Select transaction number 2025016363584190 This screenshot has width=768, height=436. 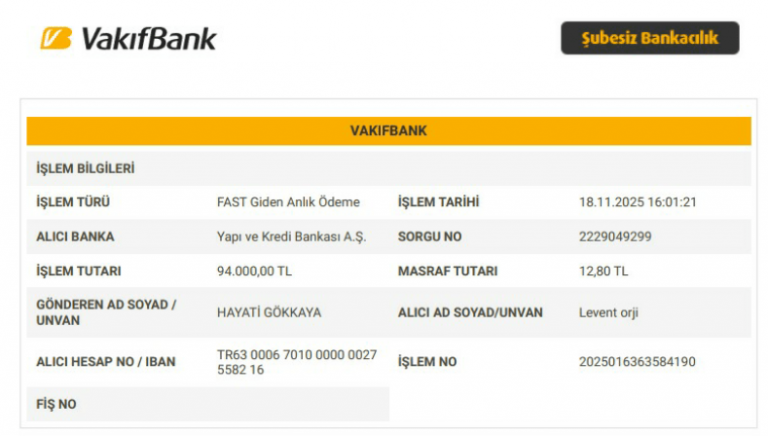pos(637,362)
